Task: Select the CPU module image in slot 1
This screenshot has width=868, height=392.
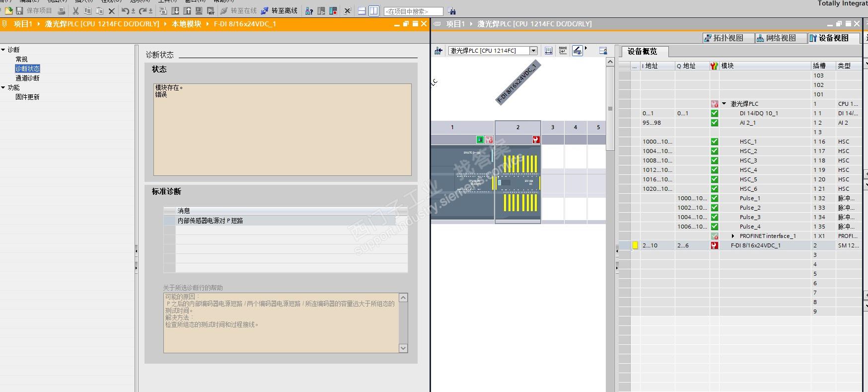Action: pos(462,183)
